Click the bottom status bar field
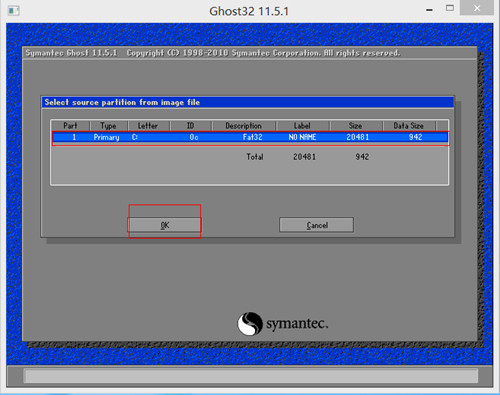 pyautogui.click(x=251, y=376)
